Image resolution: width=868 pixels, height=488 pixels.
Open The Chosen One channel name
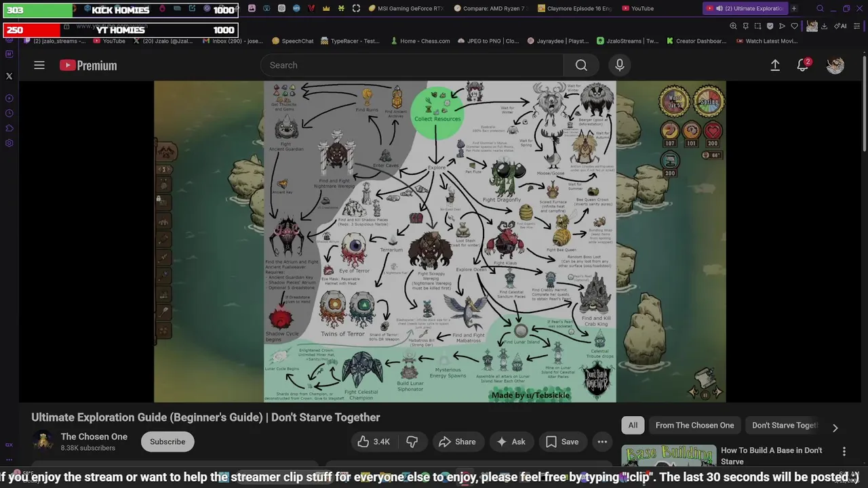[94, 436]
